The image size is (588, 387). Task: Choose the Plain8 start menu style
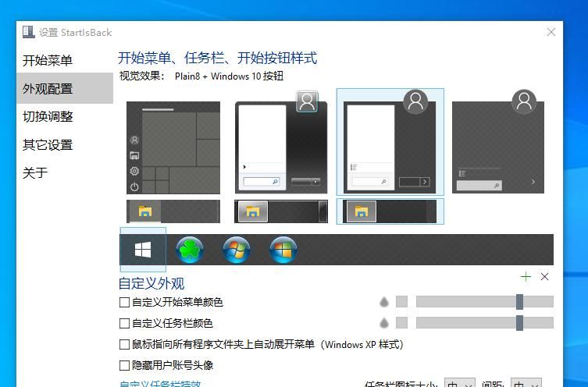click(x=390, y=142)
